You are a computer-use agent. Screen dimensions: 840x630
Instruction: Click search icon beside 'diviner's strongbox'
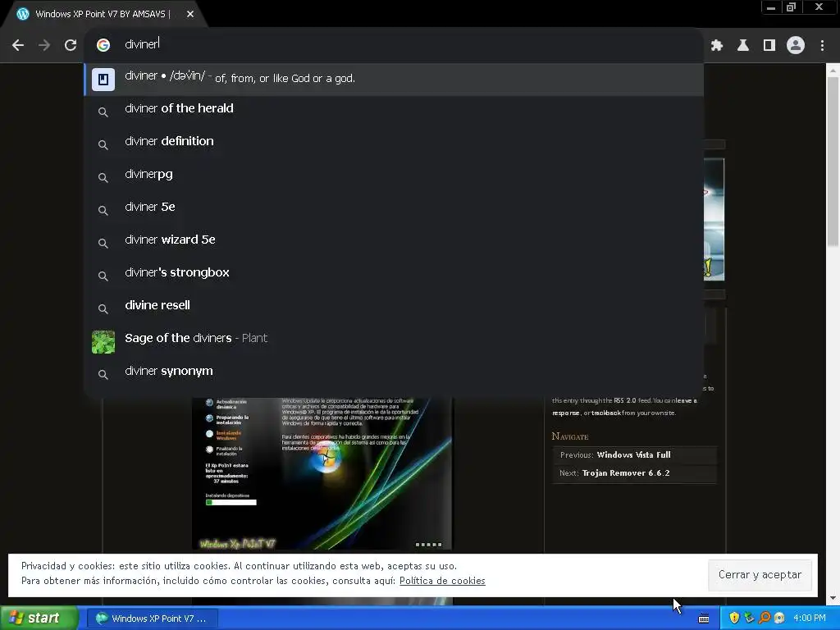103,276
